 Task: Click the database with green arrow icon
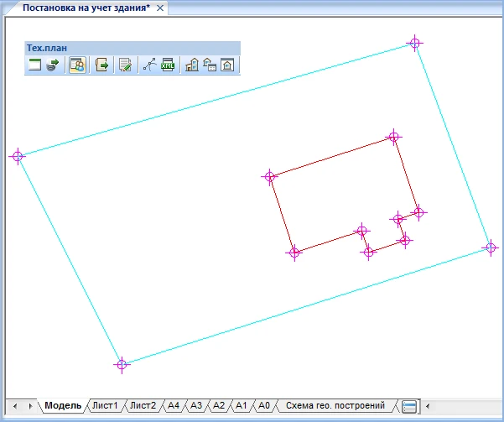[52, 65]
